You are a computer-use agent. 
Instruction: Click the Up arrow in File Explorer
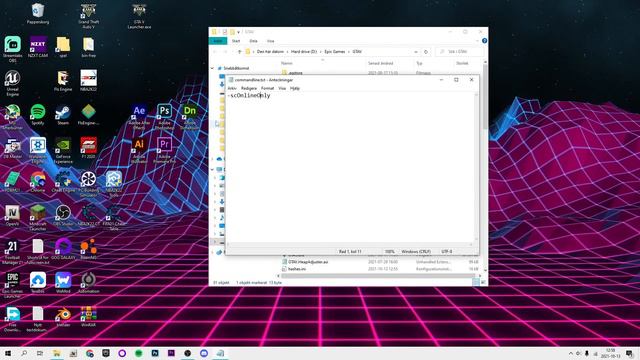[x=240, y=52]
